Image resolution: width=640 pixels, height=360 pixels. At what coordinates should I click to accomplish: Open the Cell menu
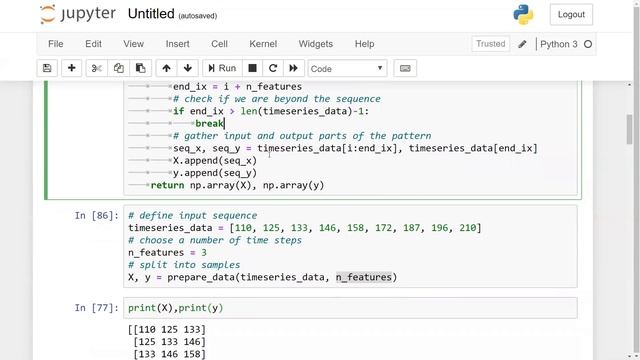[219, 44]
